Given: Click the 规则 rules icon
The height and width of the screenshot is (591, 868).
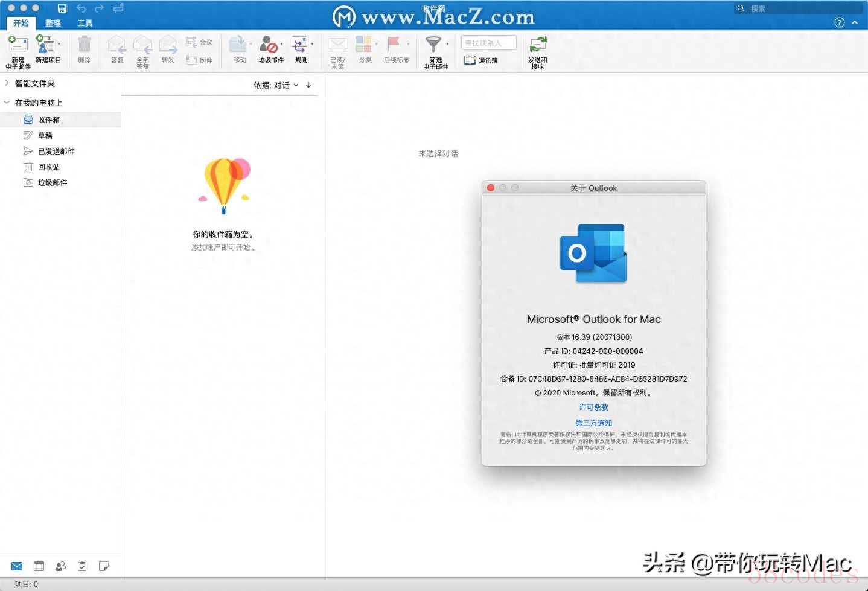Looking at the screenshot, I should point(299,44).
